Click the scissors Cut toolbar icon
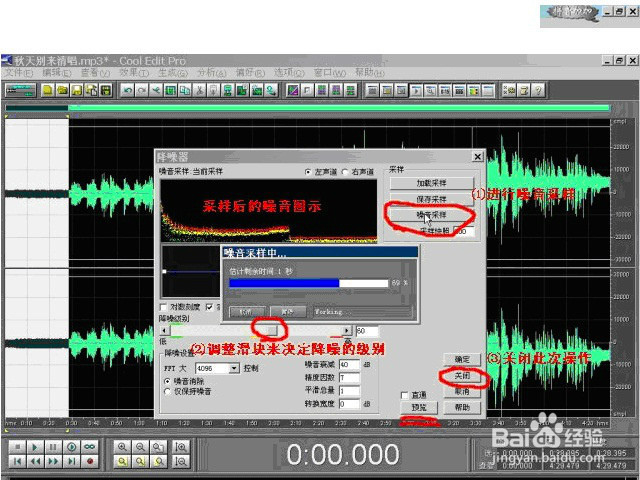 pos(200,90)
